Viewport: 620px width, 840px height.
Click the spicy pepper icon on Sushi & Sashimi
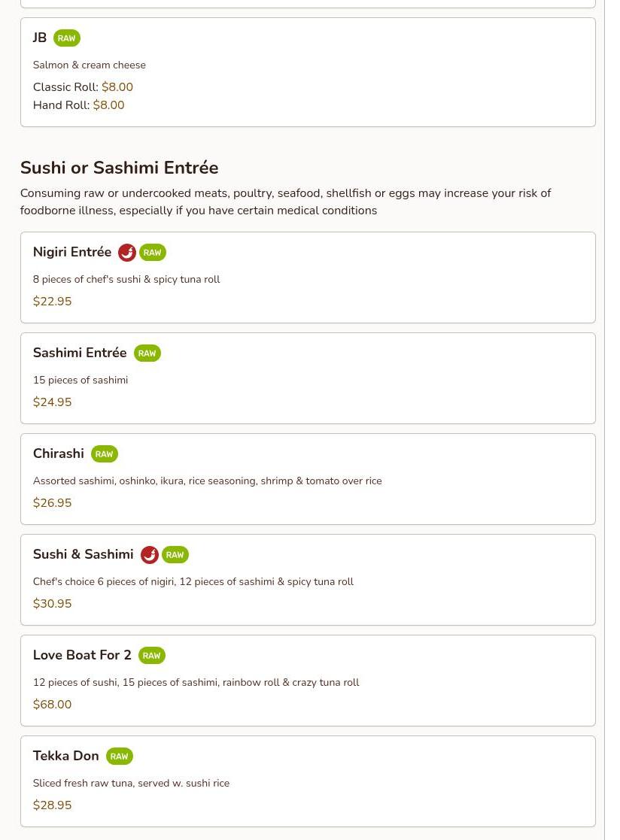(x=150, y=554)
